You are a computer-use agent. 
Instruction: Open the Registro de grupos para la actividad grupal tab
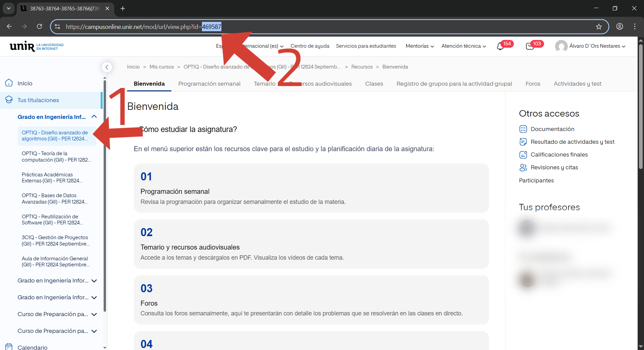(454, 84)
